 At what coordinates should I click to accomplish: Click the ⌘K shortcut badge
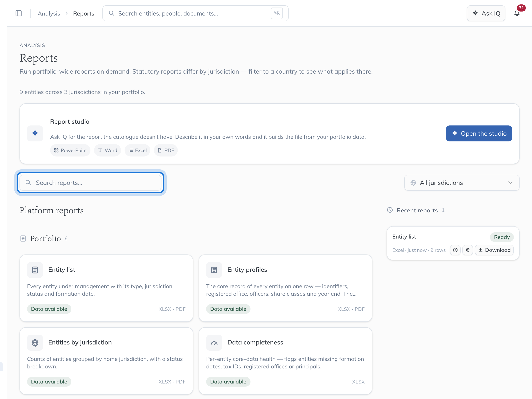tap(277, 13)
